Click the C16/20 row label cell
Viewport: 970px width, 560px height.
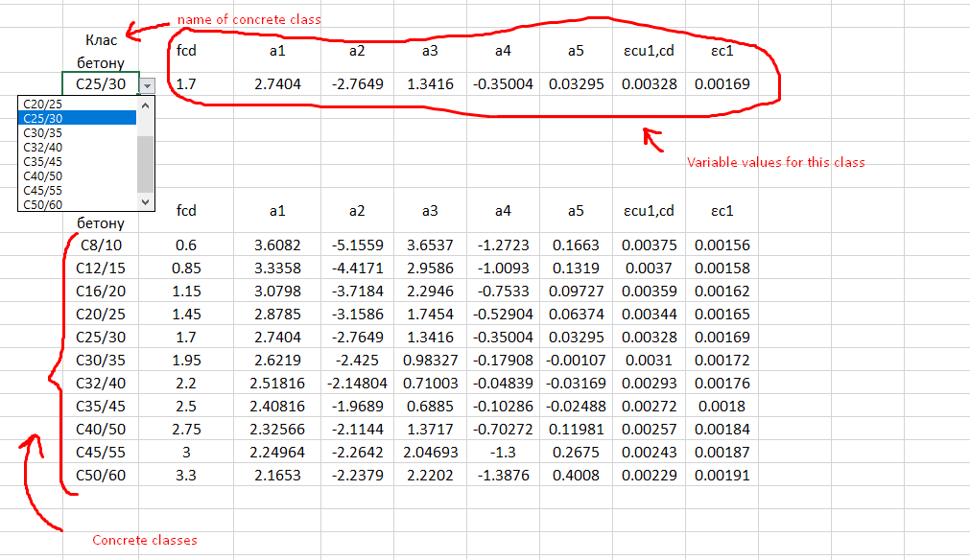click(101, 292)
